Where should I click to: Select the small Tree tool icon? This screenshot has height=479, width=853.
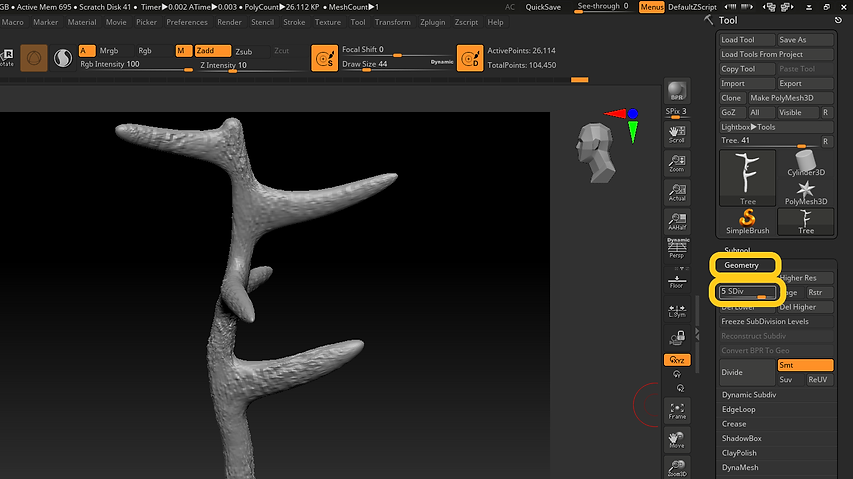[x=806, y=222]
